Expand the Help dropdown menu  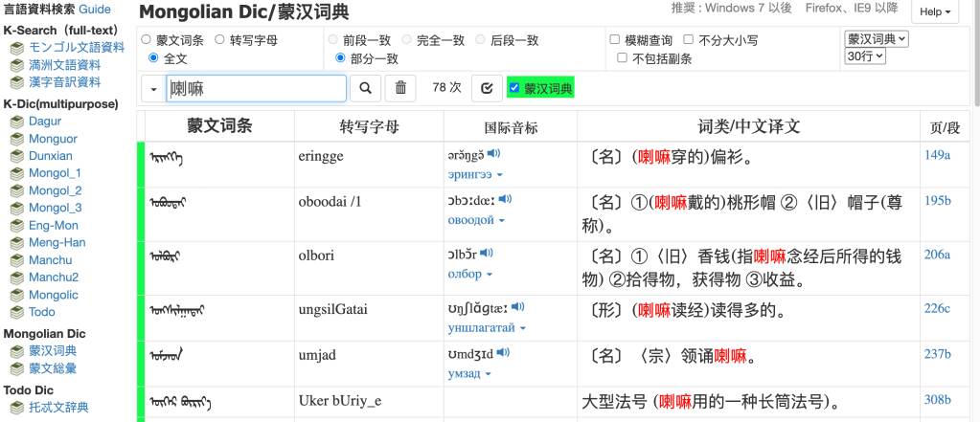click(x=935, y=12)
